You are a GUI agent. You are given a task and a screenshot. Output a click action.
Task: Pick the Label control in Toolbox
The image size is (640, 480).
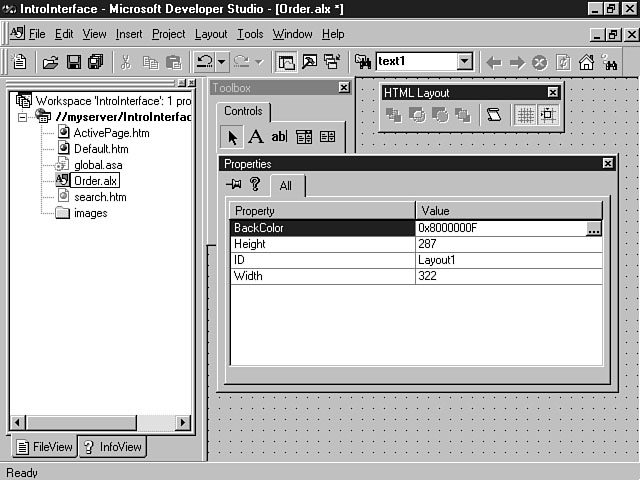255,137
